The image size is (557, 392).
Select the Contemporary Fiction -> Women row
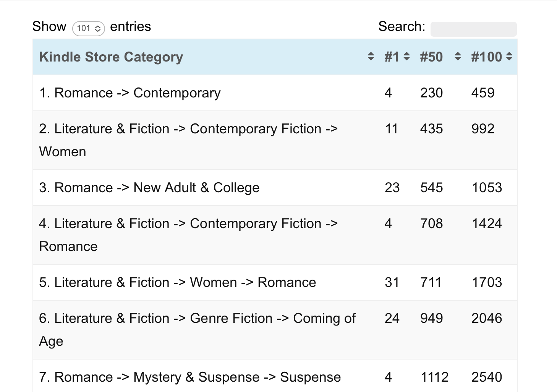(188, 140)
